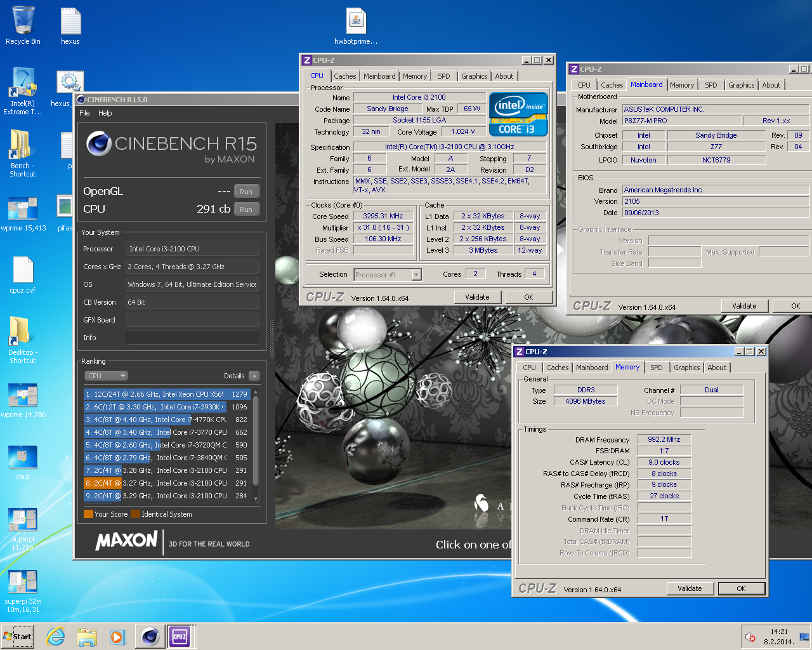Switch to Caches tab in Mainboard window
The width and height of the screenshot is (812, 650).
(x=612, y=85)
